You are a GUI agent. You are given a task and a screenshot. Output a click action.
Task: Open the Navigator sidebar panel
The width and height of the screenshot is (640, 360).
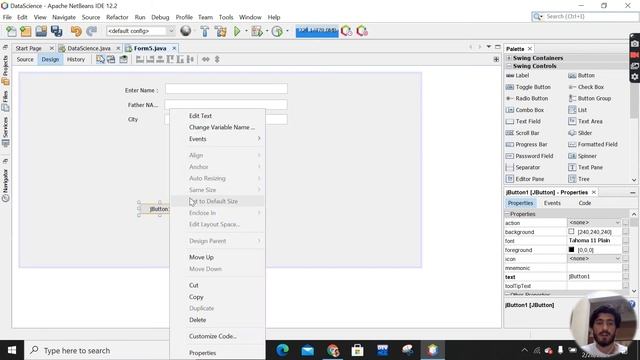click(x=5, y=186)
